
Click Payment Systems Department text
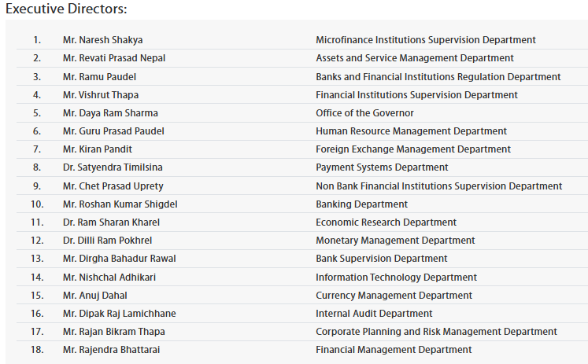(382, 167)
